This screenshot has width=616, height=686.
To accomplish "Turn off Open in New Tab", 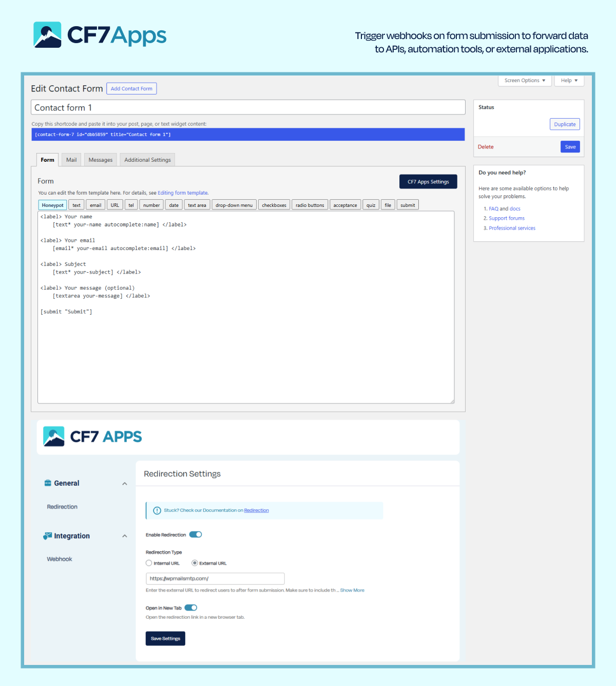I will 190,607.
